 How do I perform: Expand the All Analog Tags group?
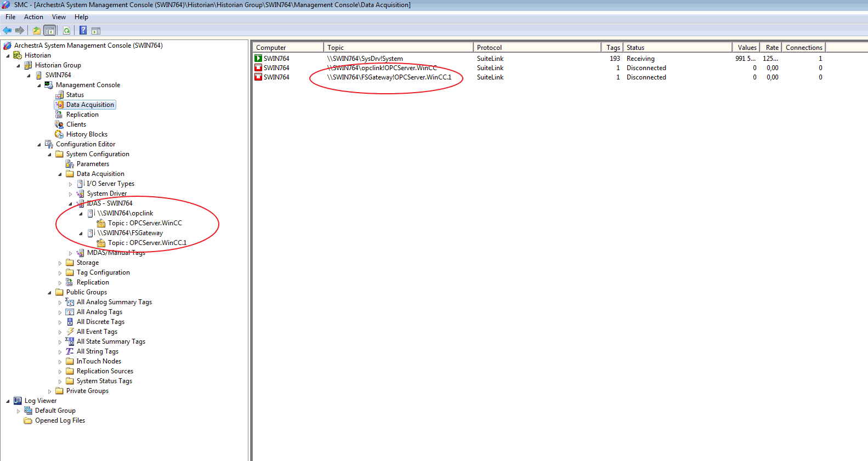click(60, 312)
